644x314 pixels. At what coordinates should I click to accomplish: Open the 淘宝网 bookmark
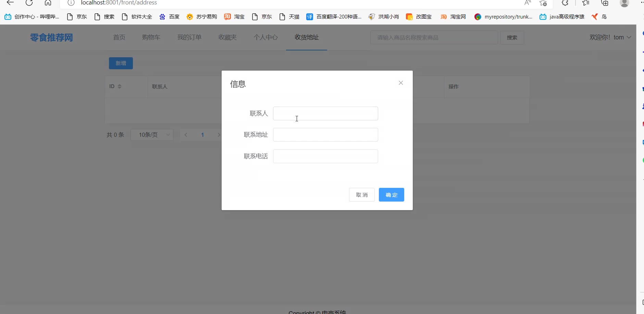(453, 17)
